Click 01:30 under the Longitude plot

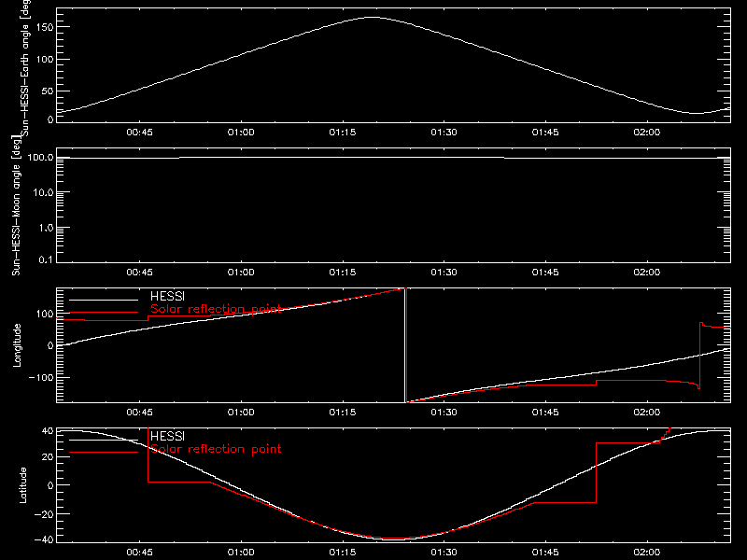(444, 412)
